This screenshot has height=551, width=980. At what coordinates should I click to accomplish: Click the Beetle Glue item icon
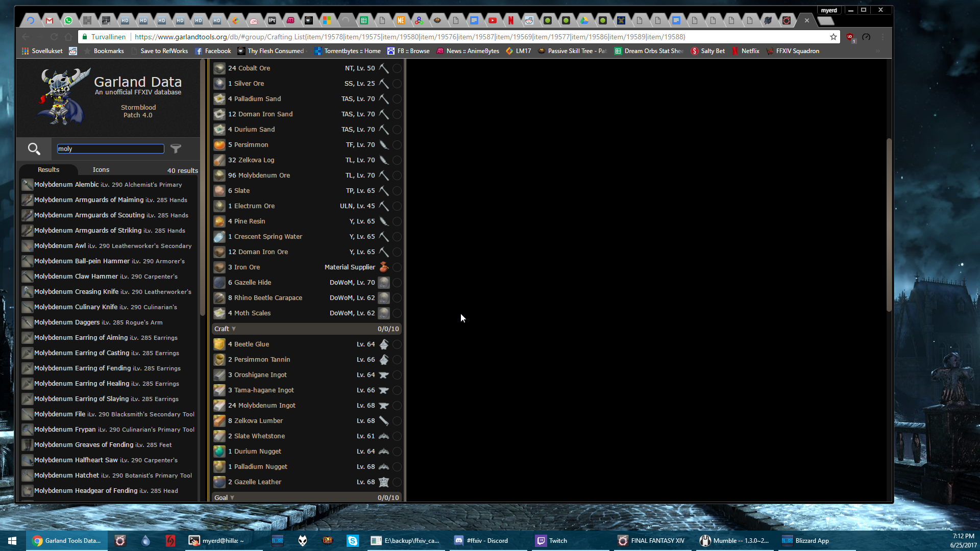(219, 344)
